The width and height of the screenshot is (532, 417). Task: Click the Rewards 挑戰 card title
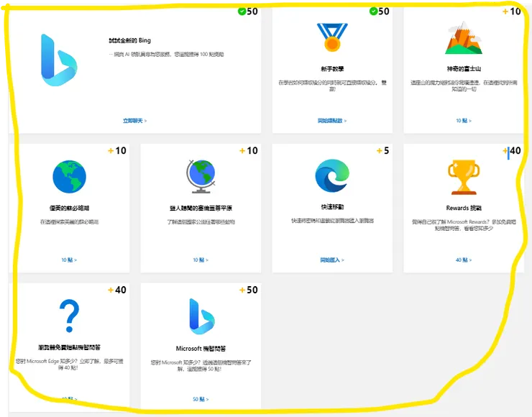click(464, 208)
